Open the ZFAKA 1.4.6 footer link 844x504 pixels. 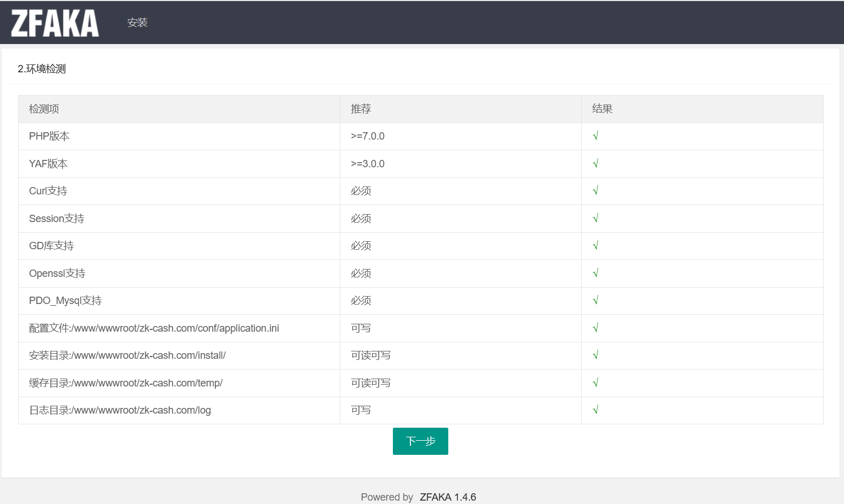(447, 497)
